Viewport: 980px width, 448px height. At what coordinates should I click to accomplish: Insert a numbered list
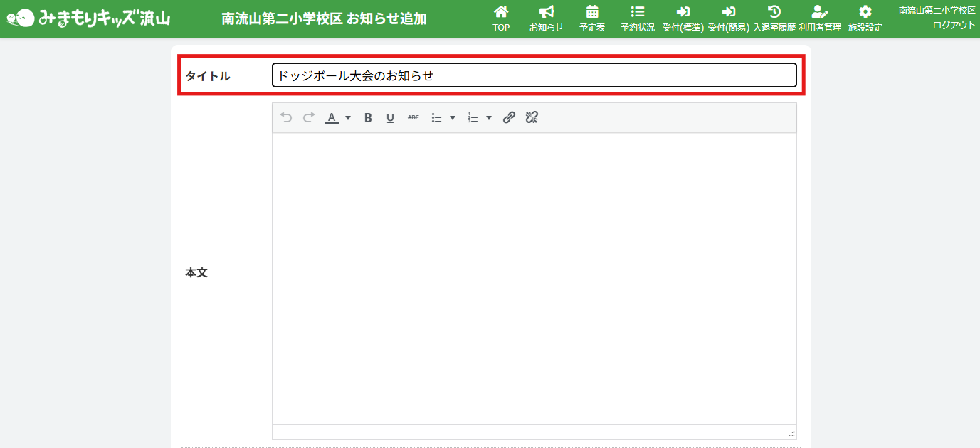(x=473, y=118)
